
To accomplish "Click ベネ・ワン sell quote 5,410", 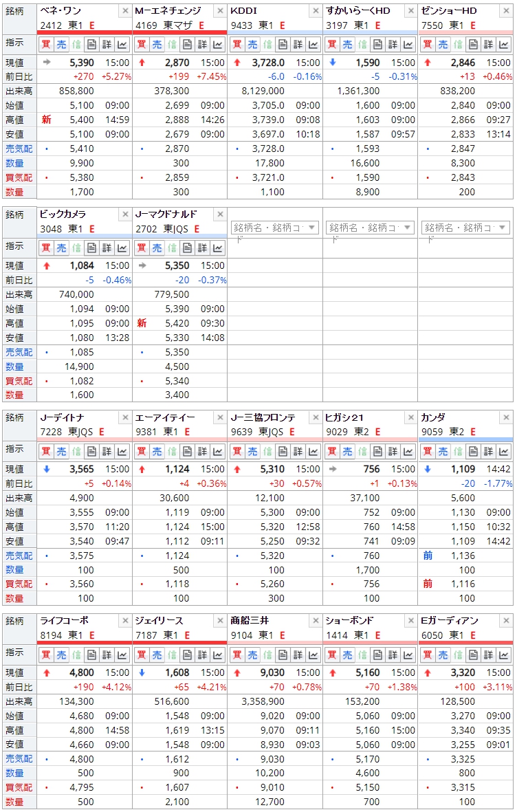I will pyautogui.click(x=82, y=149).
